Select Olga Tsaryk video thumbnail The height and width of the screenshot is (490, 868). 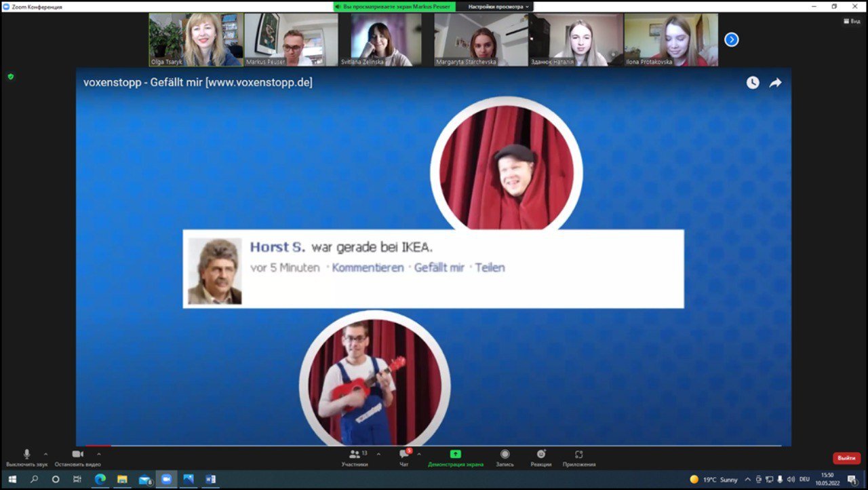click(x=196, y=39)
